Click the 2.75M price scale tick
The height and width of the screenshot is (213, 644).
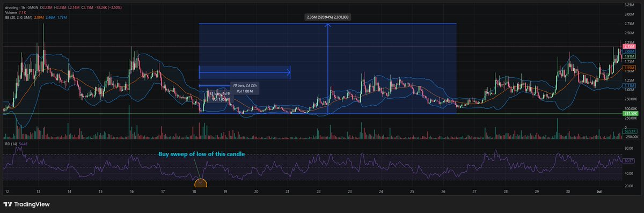click(x=629, y=24)
